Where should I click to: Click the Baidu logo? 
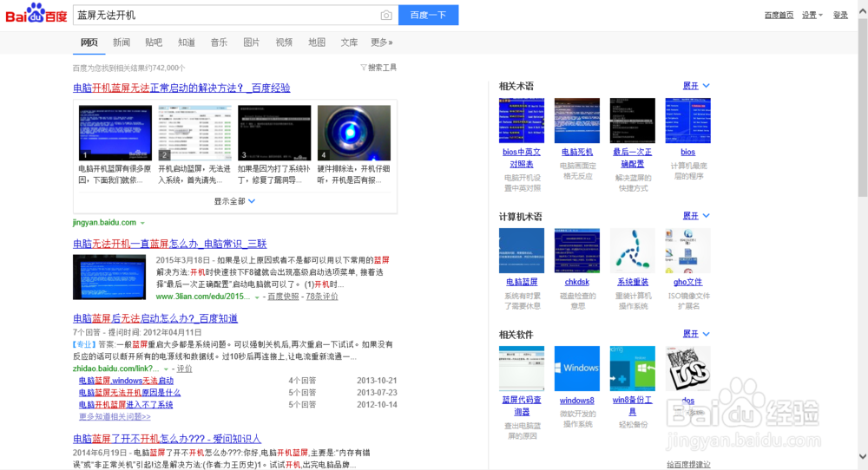(36, 14)
